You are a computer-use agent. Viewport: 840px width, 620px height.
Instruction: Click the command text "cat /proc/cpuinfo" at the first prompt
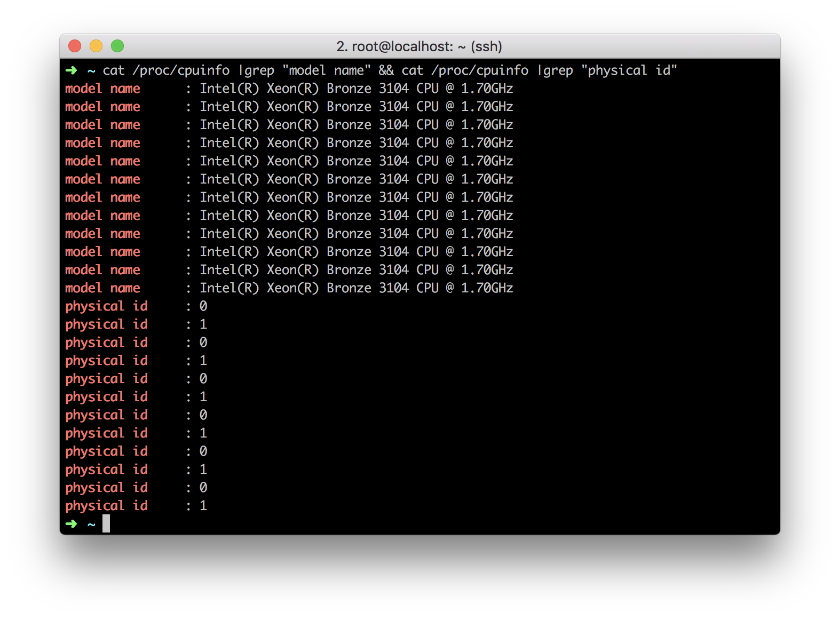point(166,71)
